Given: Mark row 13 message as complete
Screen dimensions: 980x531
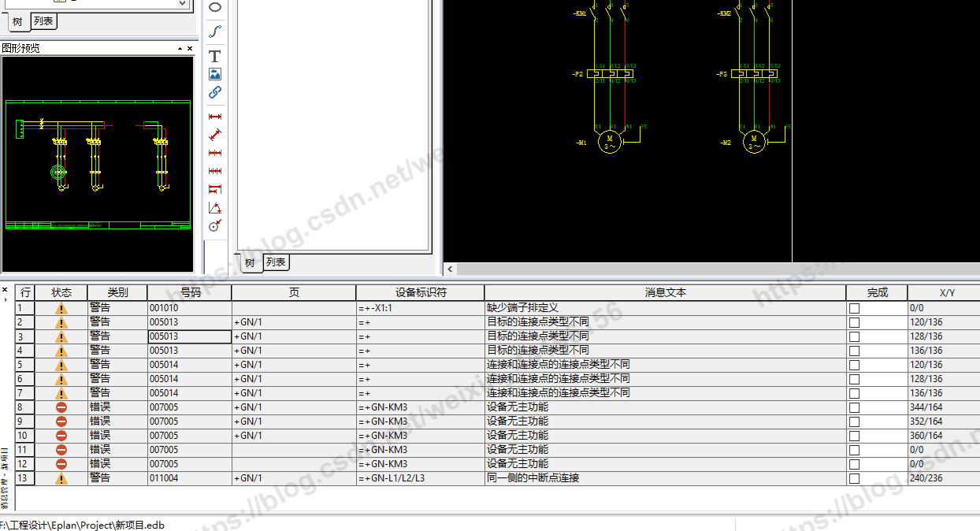Looking at the screenshot, I should 854,478.
